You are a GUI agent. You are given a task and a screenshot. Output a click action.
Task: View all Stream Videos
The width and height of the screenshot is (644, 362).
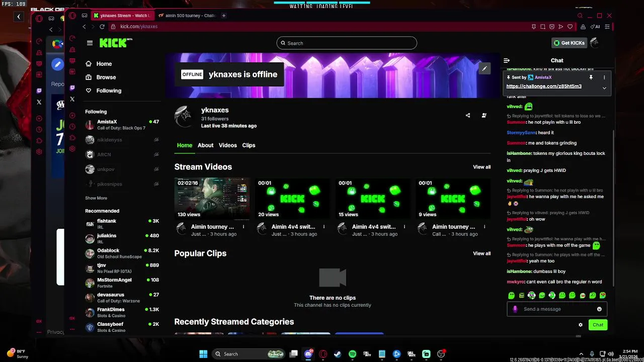[x=481, y=167]
